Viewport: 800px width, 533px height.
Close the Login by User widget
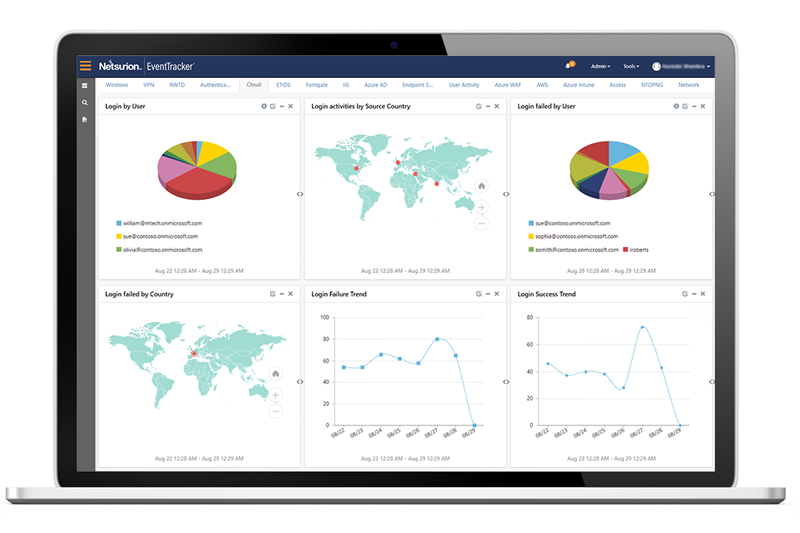coord(290,106)
